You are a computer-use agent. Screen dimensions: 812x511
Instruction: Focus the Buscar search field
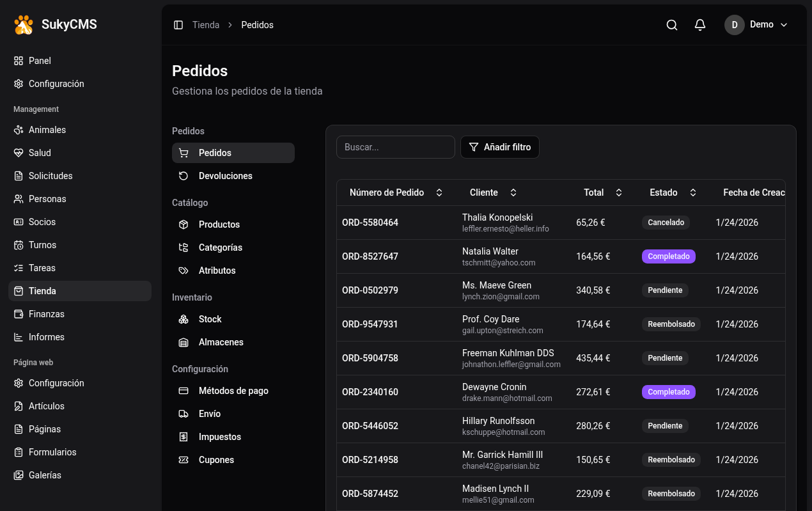(395, 147)
